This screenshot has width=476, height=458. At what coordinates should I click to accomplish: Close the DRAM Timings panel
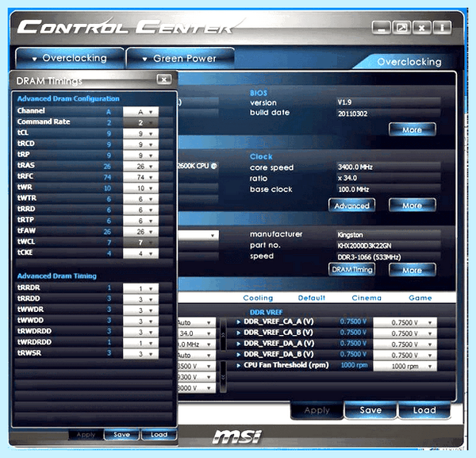tap(164, 79)
